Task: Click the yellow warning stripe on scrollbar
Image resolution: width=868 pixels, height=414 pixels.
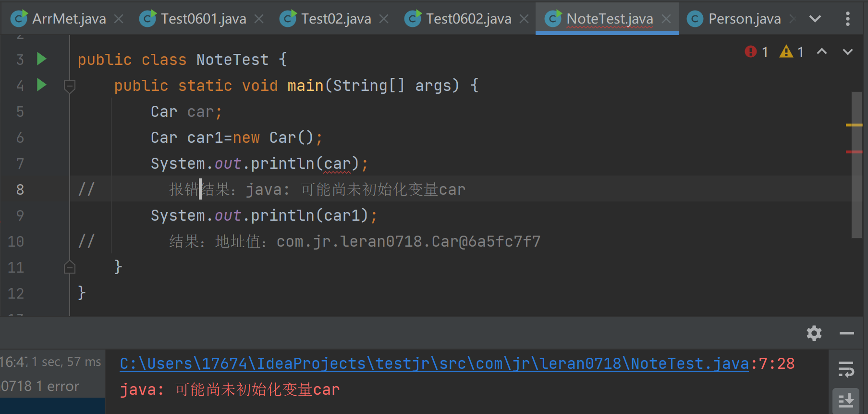Action: (x=854, y=125)
